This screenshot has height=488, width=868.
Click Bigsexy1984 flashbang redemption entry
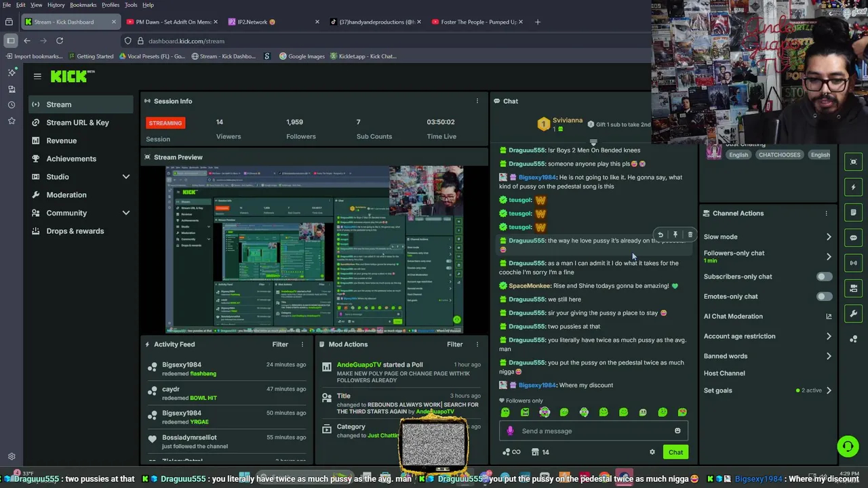226,369
